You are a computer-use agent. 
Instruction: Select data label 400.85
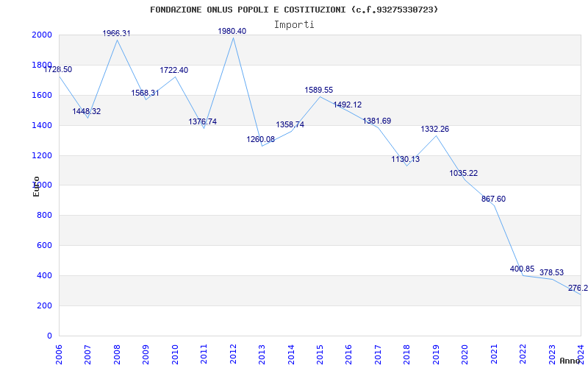[x=522, y=269]
